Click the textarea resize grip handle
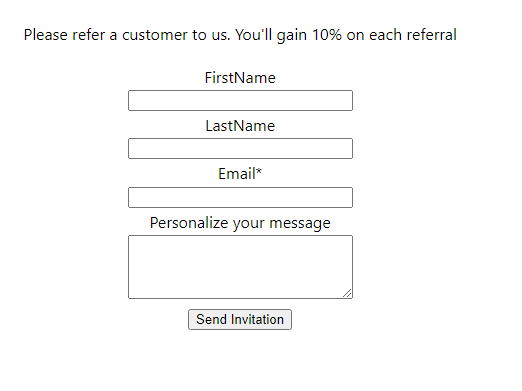 pos(347,293)
